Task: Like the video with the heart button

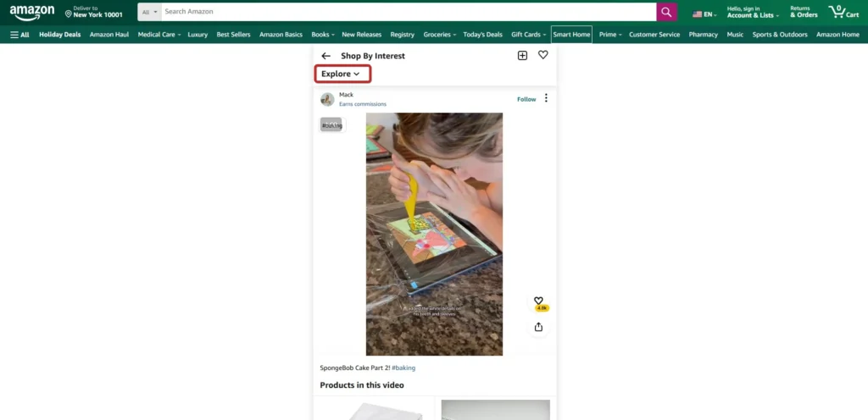Action: (x=538, y=301)
